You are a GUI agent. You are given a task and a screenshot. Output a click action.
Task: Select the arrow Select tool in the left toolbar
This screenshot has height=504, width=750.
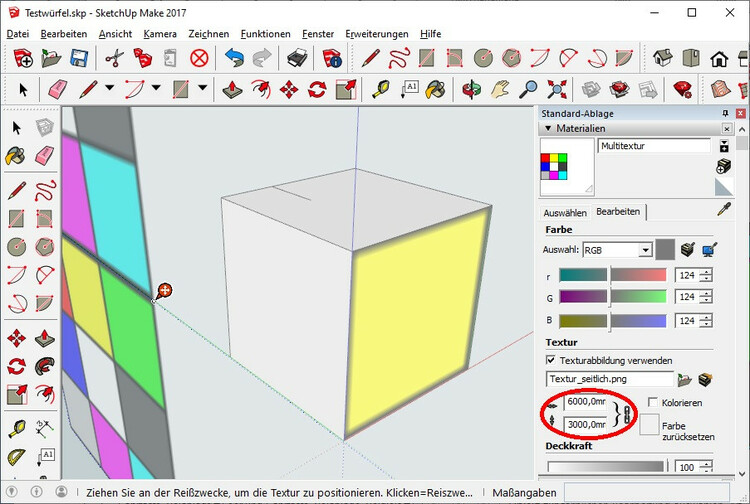(x=17, y=128)
